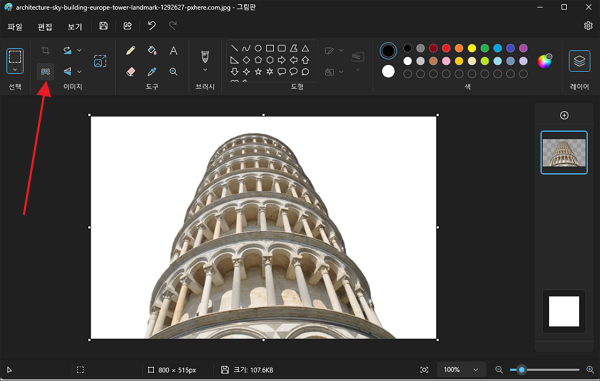Select the Brush tool

[x=205, y=57]
